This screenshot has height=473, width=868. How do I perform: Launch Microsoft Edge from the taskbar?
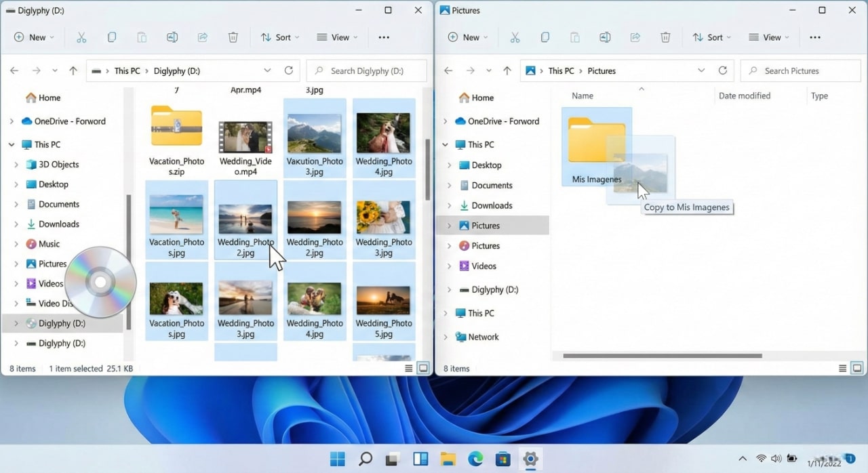475,459
